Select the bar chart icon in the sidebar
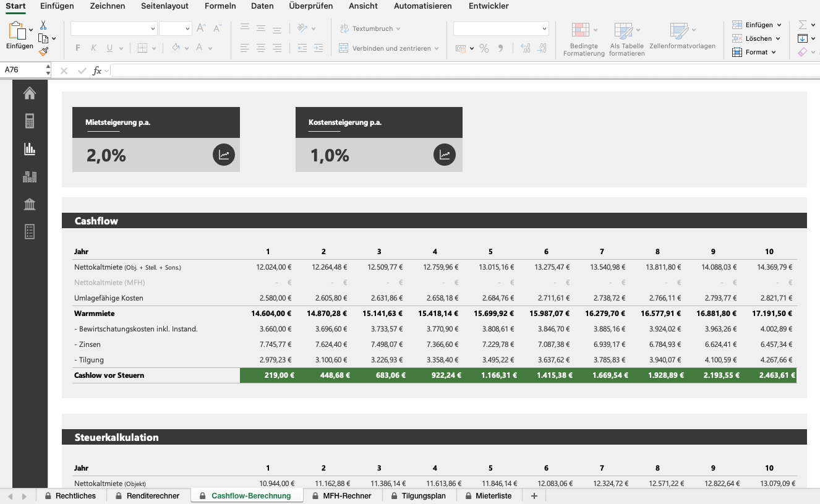Screen dimensions: 820x504 (x=29, y=148)
